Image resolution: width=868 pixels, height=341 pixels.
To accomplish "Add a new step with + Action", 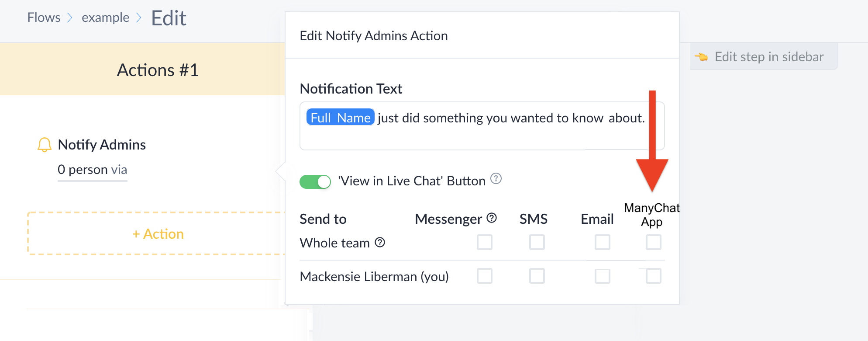I will (x=158, y=233).
